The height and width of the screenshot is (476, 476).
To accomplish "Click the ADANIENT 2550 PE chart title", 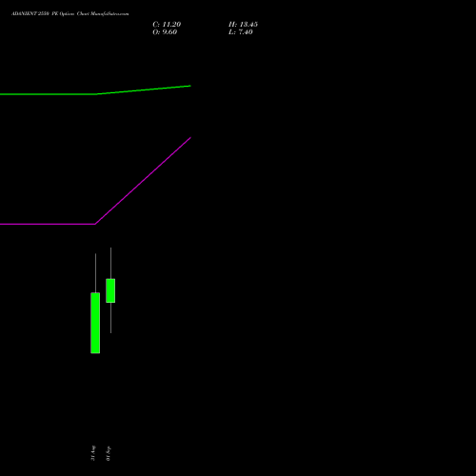I will (70, 14).
